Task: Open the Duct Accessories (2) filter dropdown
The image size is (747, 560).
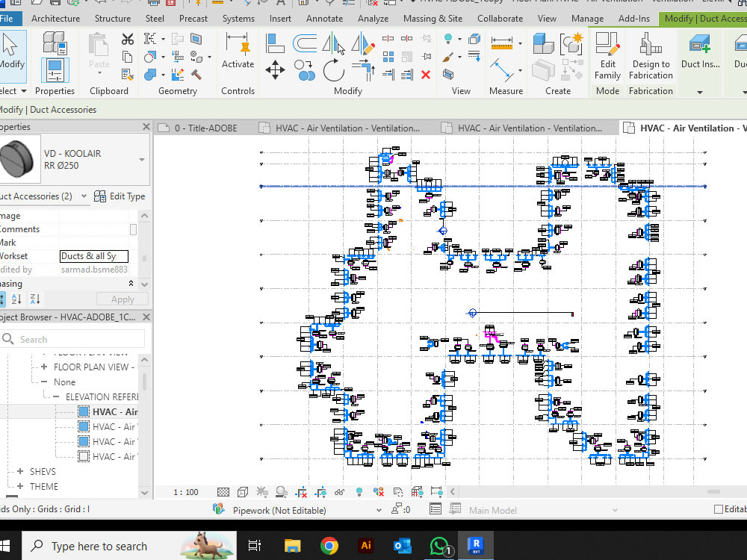Action: (84, 196)
